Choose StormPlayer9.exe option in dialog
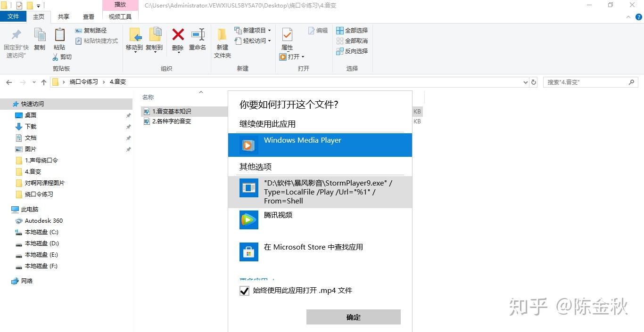 coord(320,192)
